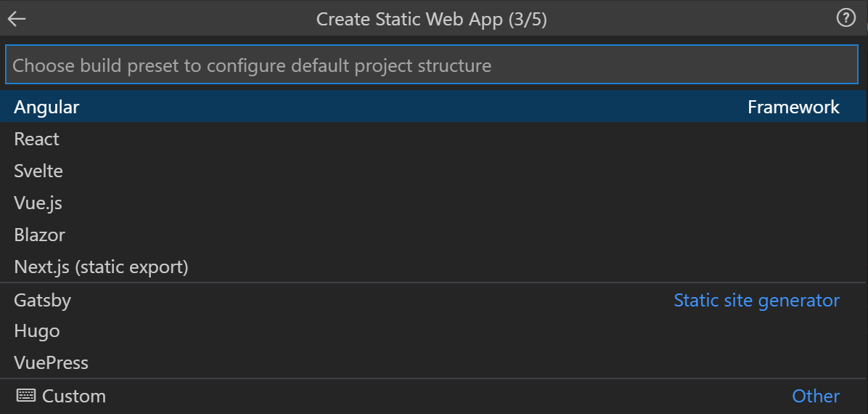868x414 pixels.
Task: Choose the React preset
Action: coord(432,139)
